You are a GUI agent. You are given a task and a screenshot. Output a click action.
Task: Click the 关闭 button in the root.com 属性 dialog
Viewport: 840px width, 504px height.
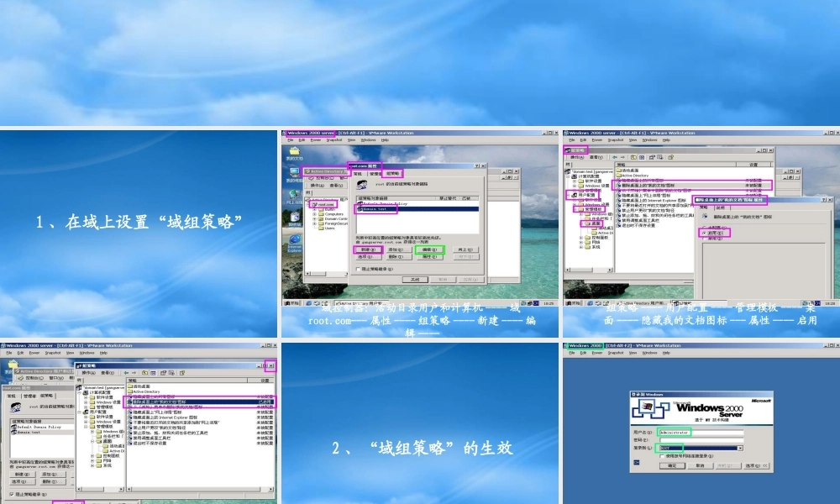[415, 279]
